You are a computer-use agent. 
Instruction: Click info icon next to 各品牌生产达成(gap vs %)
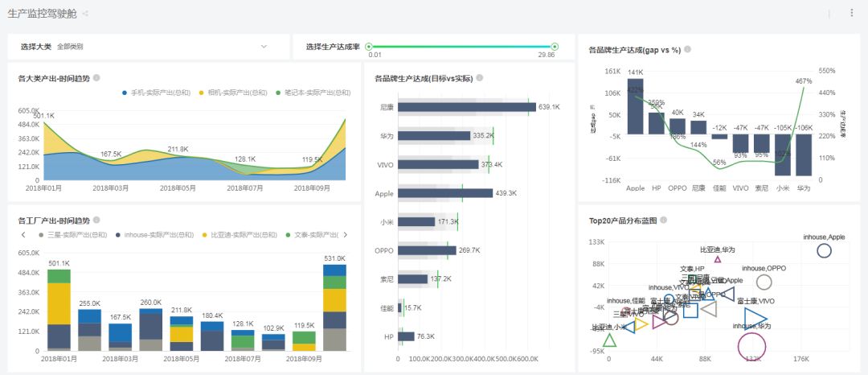pyautogui.click(x=687, y=49)
